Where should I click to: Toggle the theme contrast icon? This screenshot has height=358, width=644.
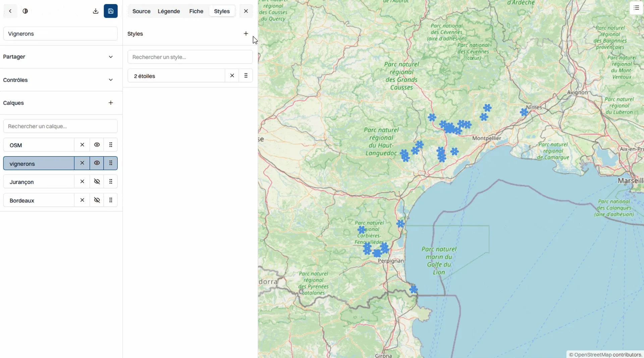coord(25,11)
